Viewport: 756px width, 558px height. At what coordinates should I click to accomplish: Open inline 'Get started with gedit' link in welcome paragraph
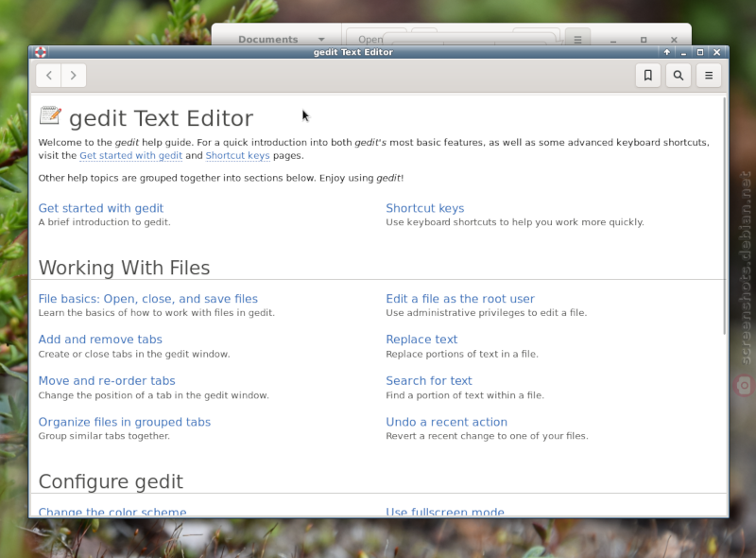[130, 155]
